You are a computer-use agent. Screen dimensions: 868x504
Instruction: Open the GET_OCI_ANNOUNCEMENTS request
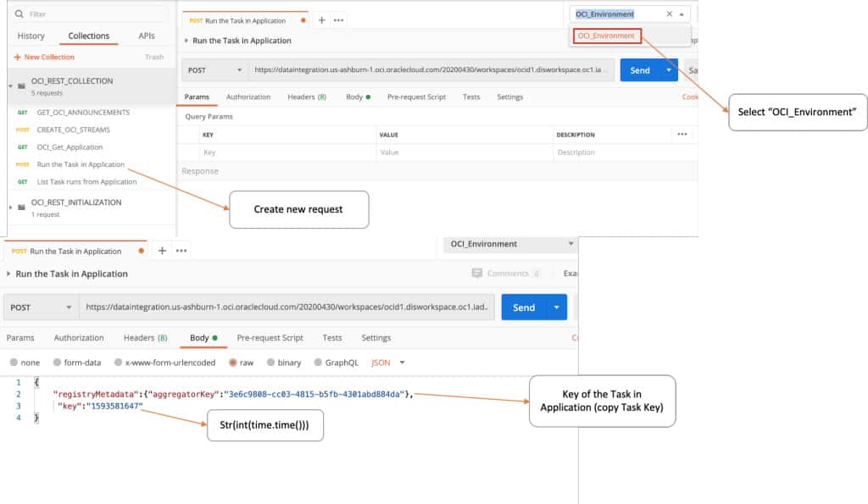tap(83, 113)
